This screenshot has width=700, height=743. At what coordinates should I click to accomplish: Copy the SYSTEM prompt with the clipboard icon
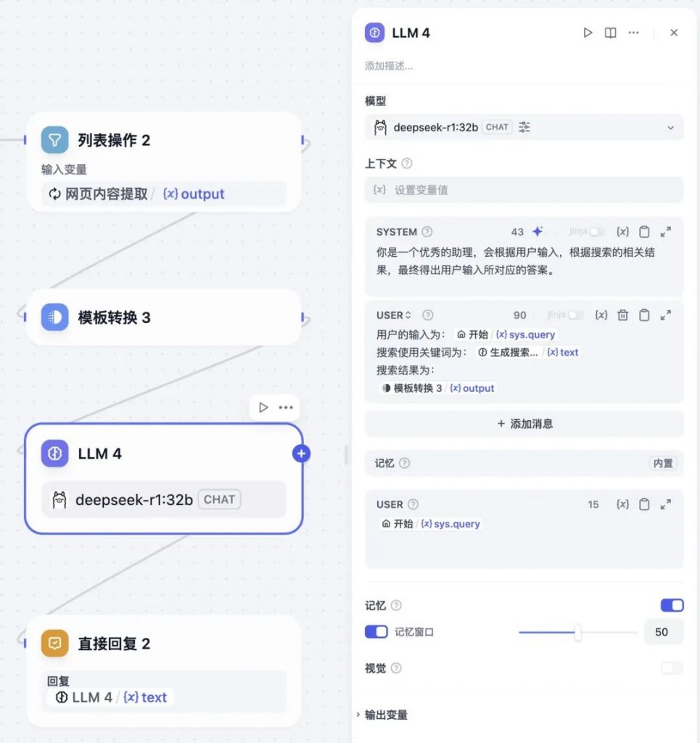644,231
